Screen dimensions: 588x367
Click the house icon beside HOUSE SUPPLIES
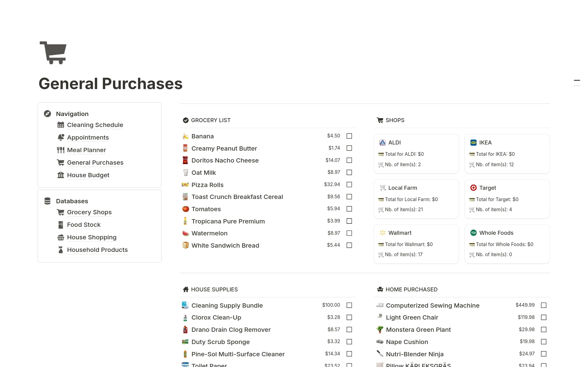click(186, 290)
